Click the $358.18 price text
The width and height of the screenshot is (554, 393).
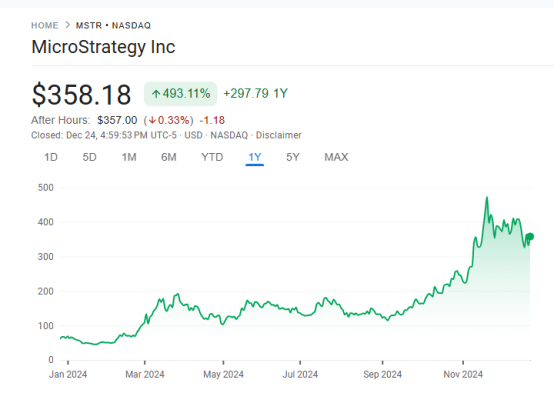coord(81,94)
